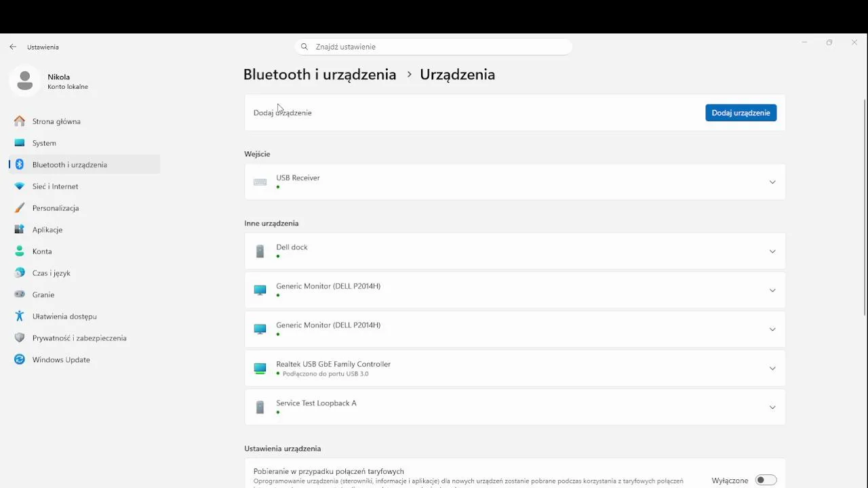Screen dimensions: 868x488
Task: Open Czas i język settings
Action: point(85,273)
